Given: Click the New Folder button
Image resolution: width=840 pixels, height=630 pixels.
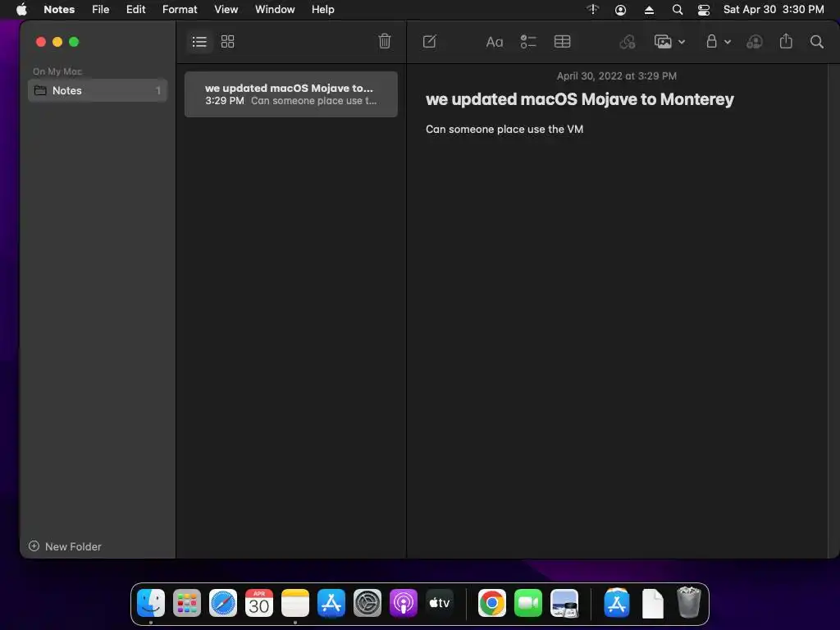Looking at the screenshot, I should 65,546.
